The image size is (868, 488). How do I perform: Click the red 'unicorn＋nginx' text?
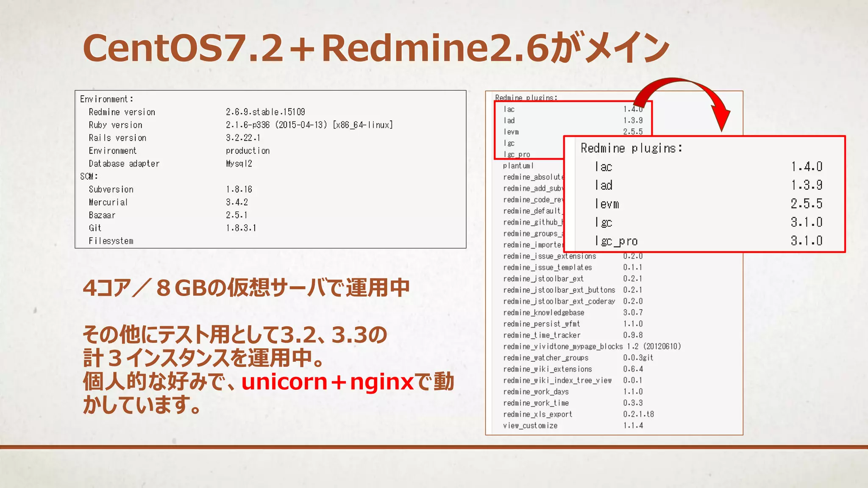327,382
